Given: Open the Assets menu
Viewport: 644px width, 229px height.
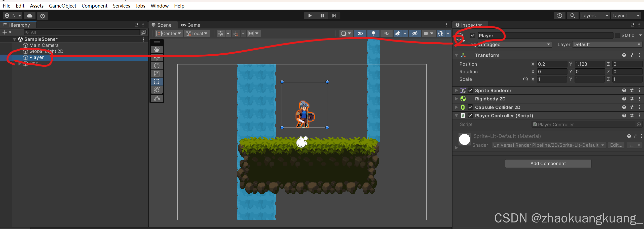Looking at the screenshot, I should [37, 6].
